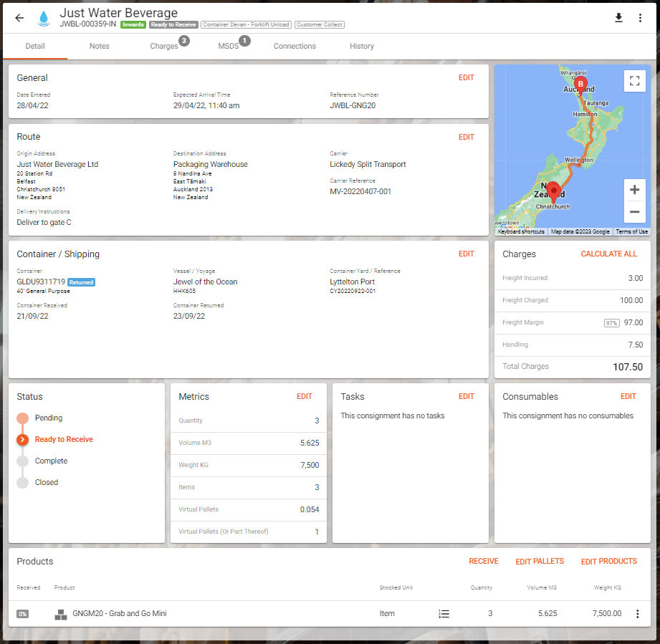Click reference number JWBL-GNG20
Viewport: 660px width, 644px height.
[353, 105]
